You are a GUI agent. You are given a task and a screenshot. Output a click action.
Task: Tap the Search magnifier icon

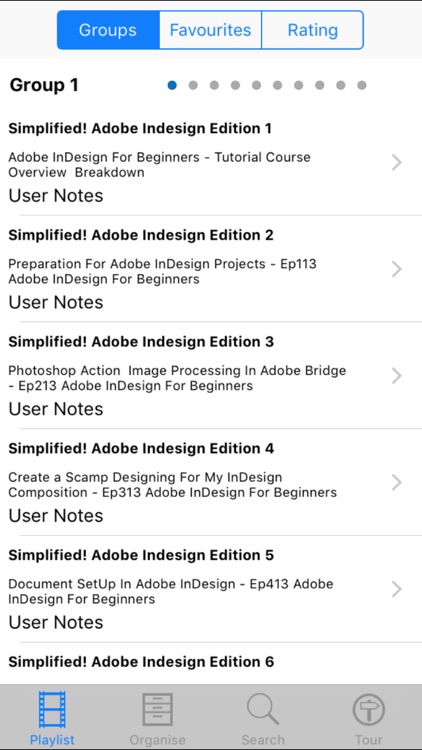coord(263,710)
